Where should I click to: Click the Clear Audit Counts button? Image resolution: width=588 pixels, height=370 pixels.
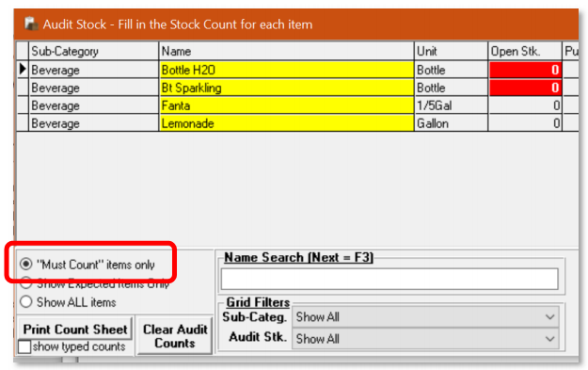[x=175, y=336]
